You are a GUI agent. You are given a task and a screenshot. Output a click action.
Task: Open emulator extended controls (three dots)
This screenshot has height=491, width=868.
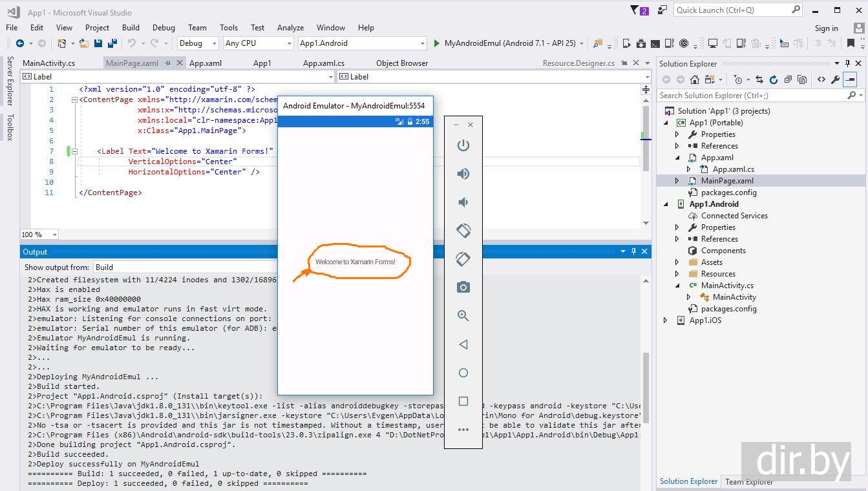(x=463, y=430)
